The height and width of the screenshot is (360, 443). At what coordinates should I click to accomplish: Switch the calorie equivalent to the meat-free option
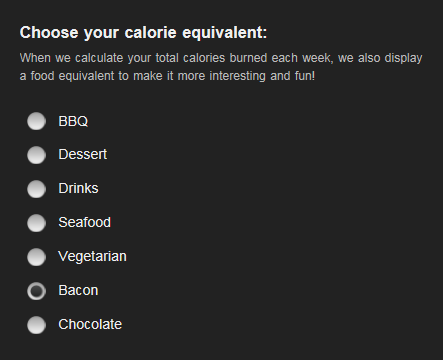36,257
